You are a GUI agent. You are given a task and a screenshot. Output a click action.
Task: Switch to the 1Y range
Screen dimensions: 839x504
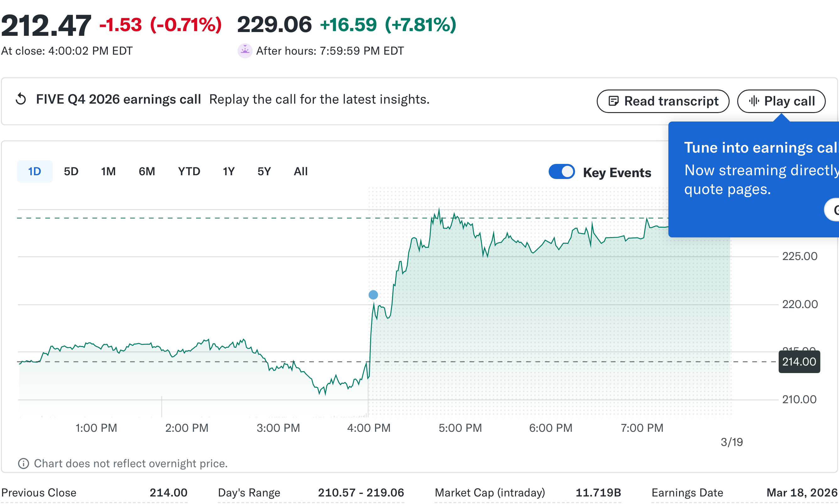228,172
